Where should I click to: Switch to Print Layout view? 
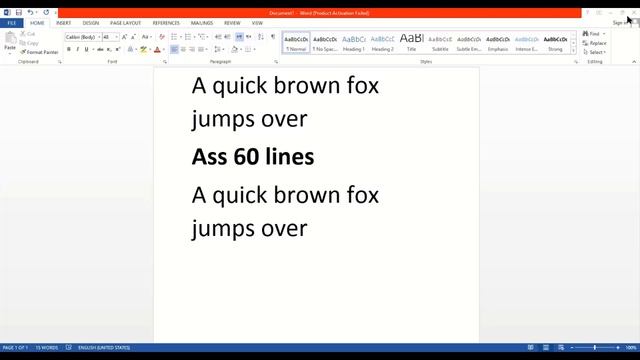[x=546, y=347]
